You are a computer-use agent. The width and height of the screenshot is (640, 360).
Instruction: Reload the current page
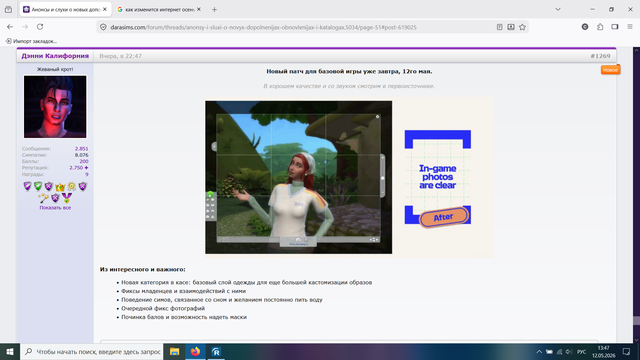pos(40,27)
